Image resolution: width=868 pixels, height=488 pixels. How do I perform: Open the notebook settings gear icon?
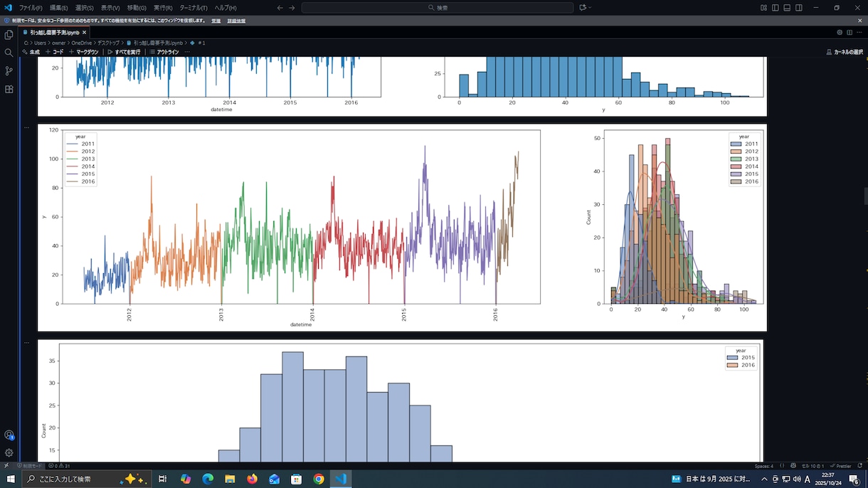(840, 32)
